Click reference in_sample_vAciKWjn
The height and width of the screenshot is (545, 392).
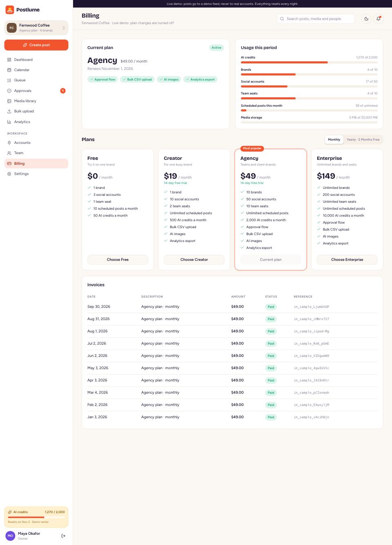(312, 417)
